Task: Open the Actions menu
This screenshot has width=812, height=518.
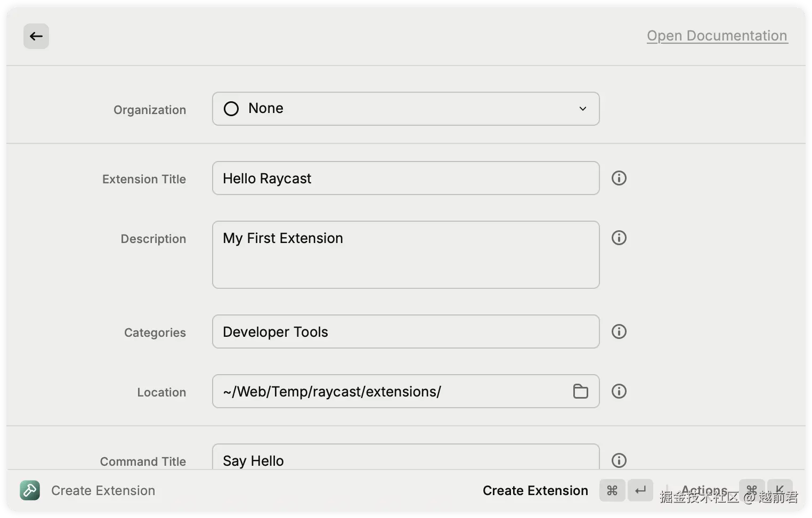Action: tap(704, 490)
